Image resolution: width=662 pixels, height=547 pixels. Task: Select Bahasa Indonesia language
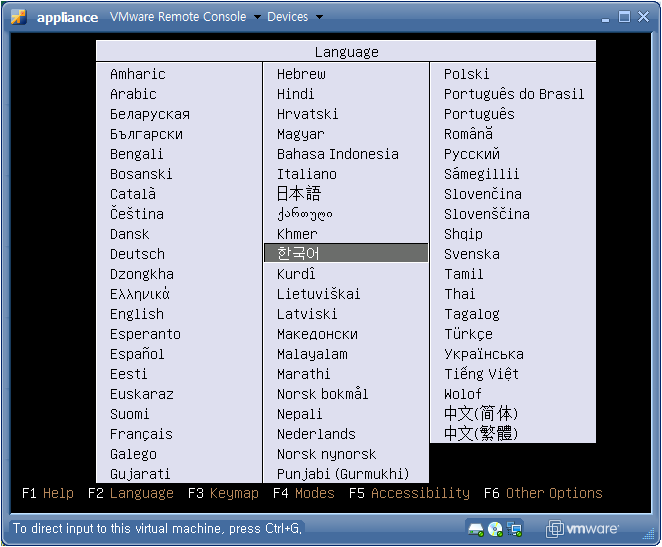coord(337,154)
